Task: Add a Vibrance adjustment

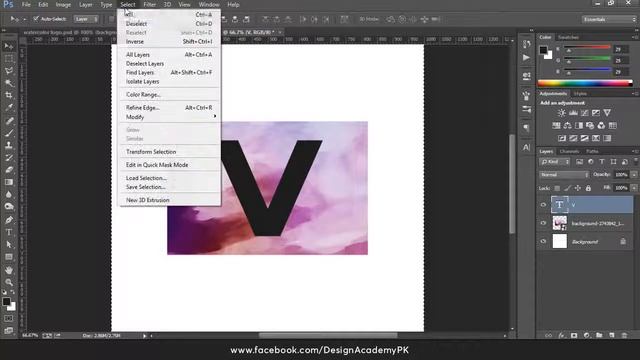Action: 607,113
